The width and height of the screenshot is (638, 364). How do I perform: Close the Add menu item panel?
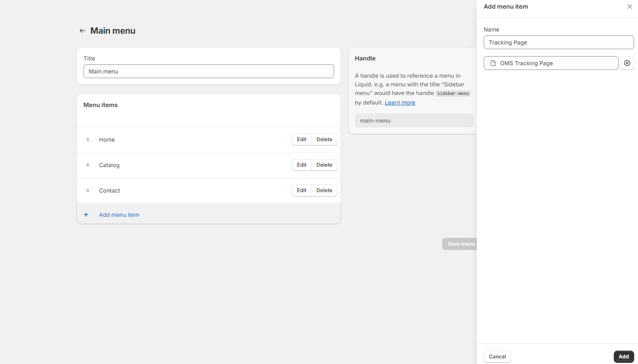point(629,6)
